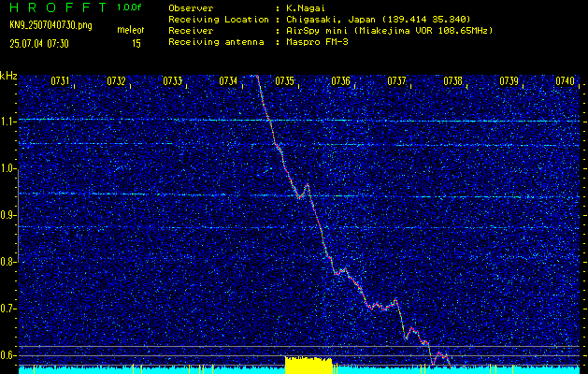Click the 0734 time marker

(x=228, y=81)
